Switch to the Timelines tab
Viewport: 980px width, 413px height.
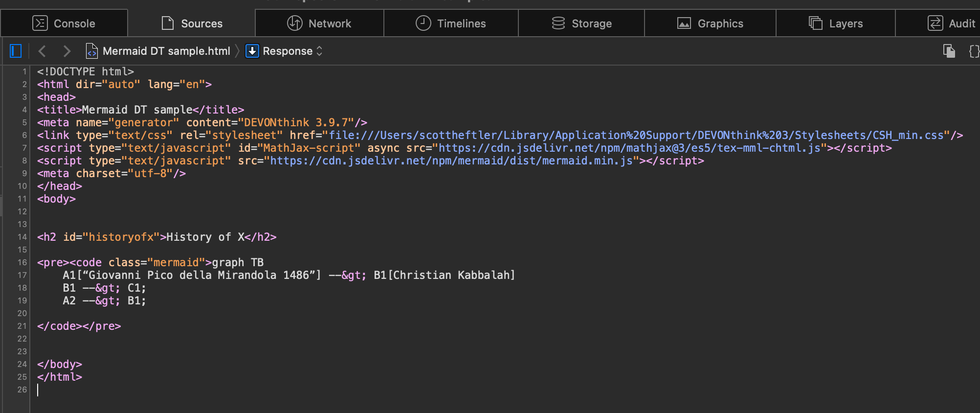click(x=451, y=23)
